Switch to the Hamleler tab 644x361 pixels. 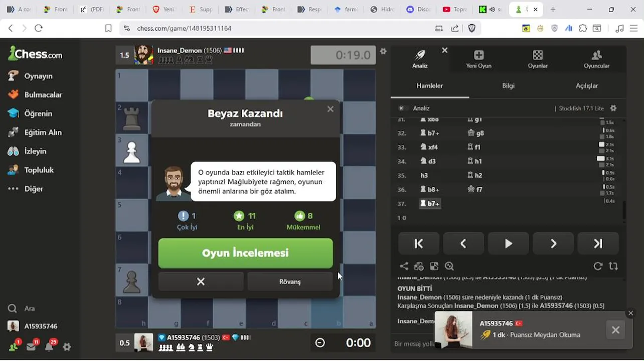(430, 86)
